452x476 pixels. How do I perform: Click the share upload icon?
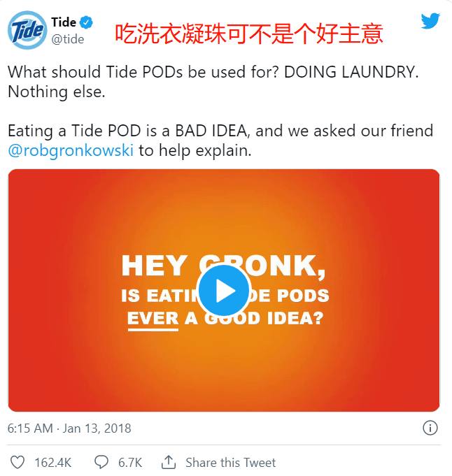[x=169, y=462]
